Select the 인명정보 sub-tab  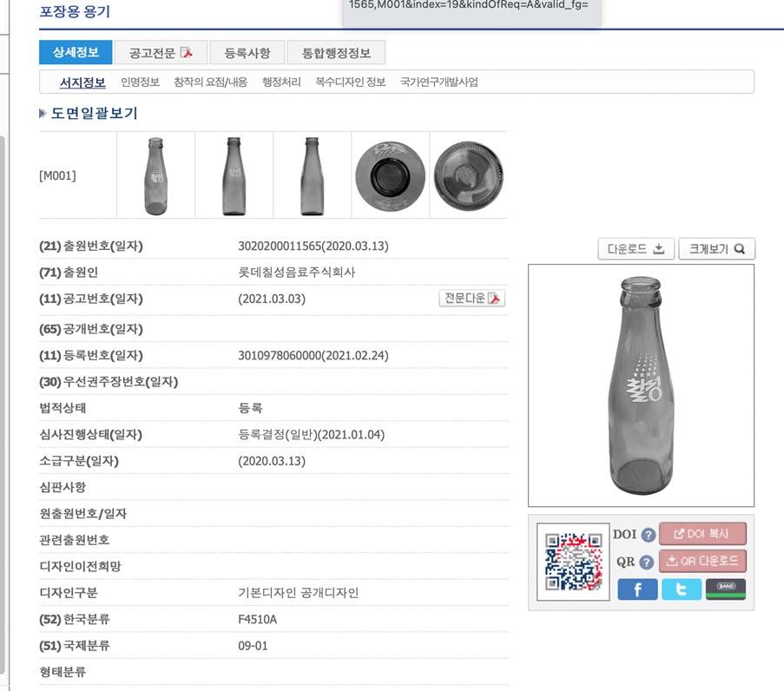pyautogui.click(x=140, y=82)
